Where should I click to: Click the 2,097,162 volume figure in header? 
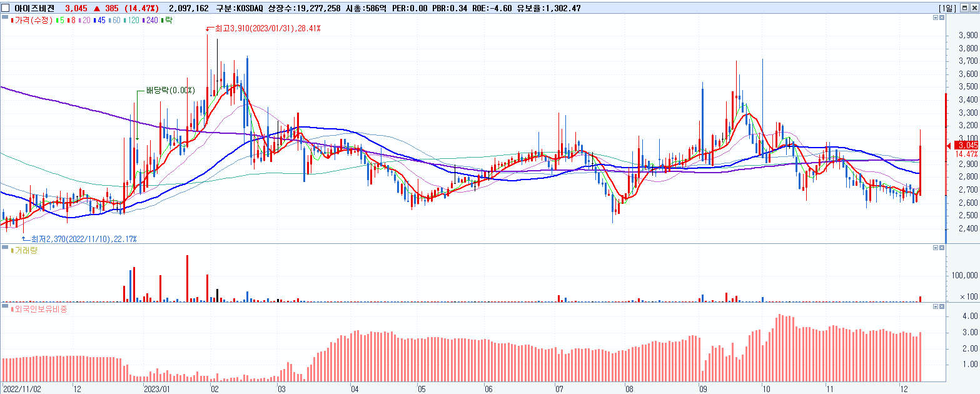click(x=189, y=8)
